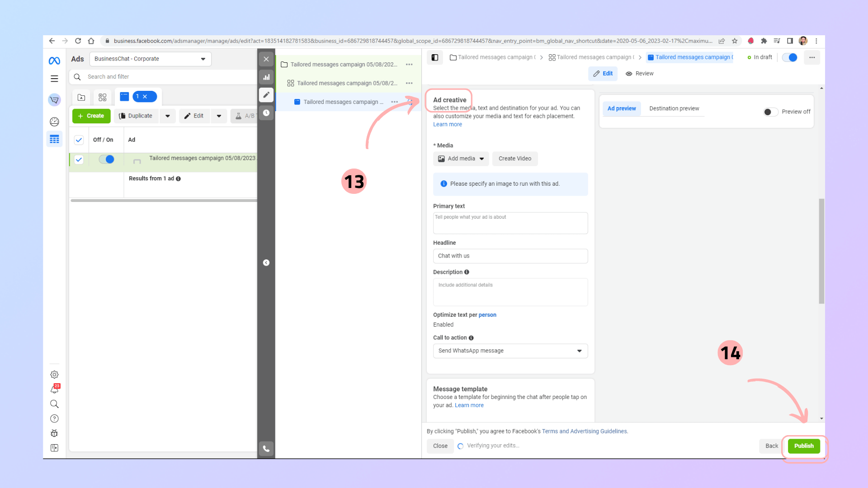Toggle the ad Off/On switch
The image size is (868, 488).
[x=106, y=160]
